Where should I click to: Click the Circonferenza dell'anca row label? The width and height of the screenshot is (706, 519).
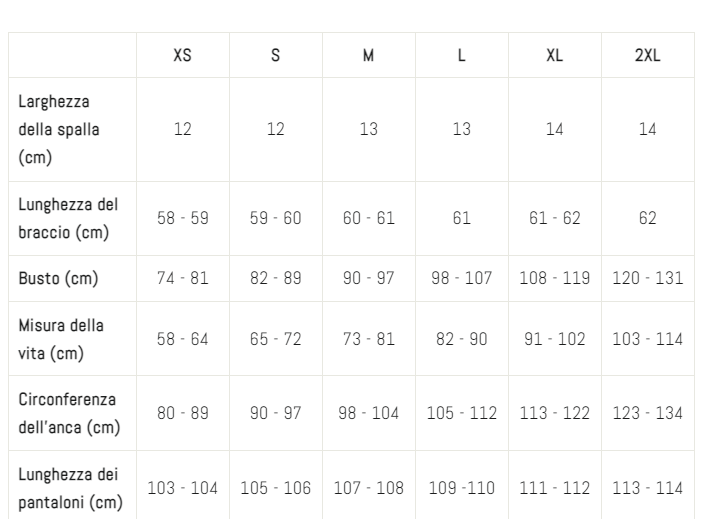(69, 413)
